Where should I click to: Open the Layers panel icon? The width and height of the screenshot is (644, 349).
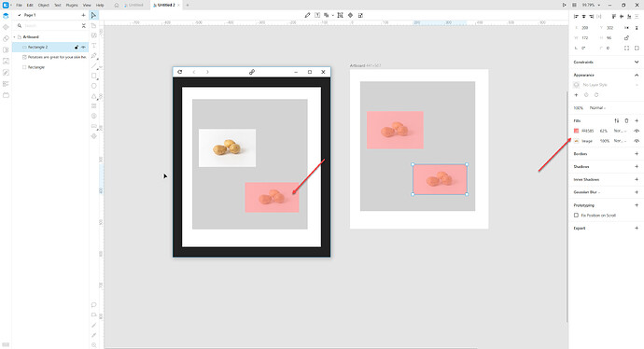click(x=6, y=16)
